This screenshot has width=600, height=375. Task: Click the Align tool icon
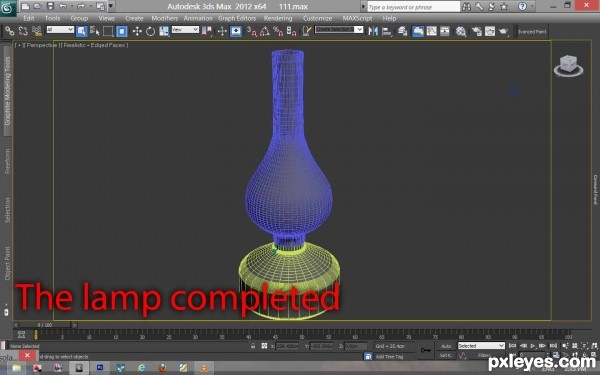(x=387, y=31)
